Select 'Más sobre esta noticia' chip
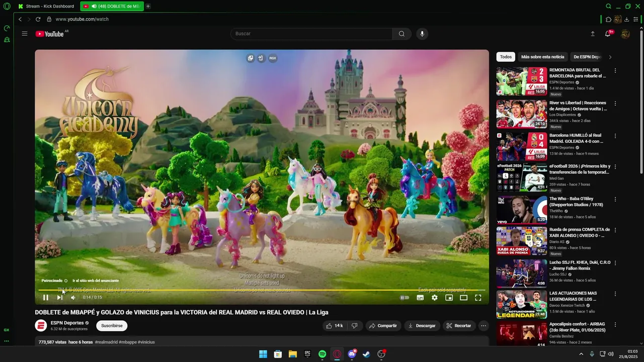This screenshot has height=362, width=644. [x=543, y=57]
